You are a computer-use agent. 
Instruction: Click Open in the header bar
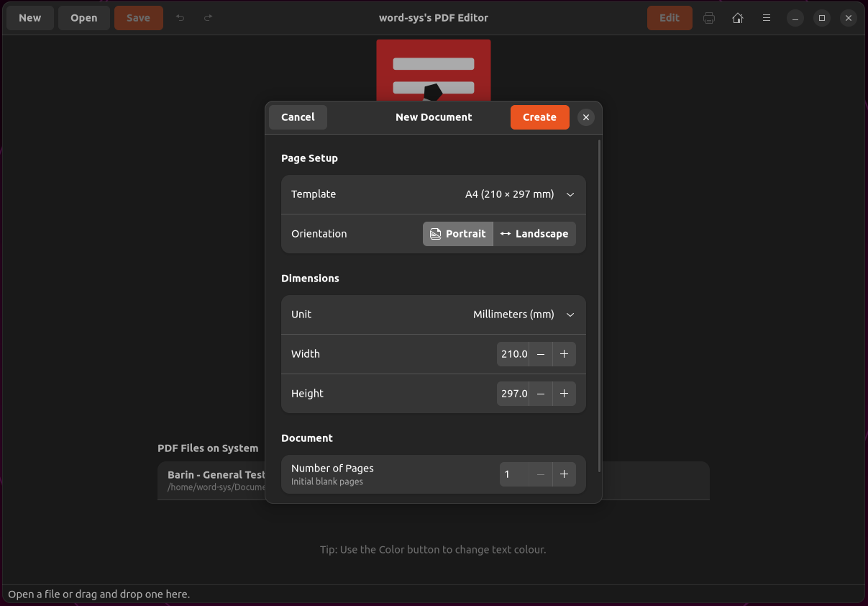[84, 18]
